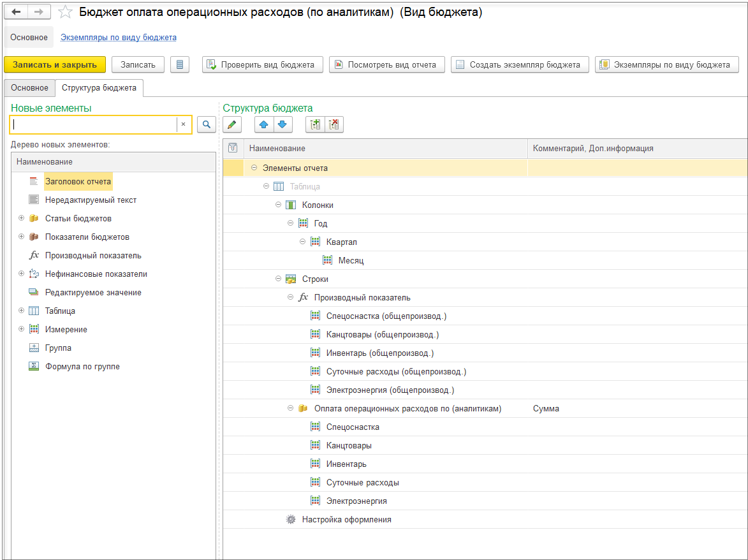Viewport: 748px width, 560px height.
Task: Click the magnifier search button
Action: point(206,125)
